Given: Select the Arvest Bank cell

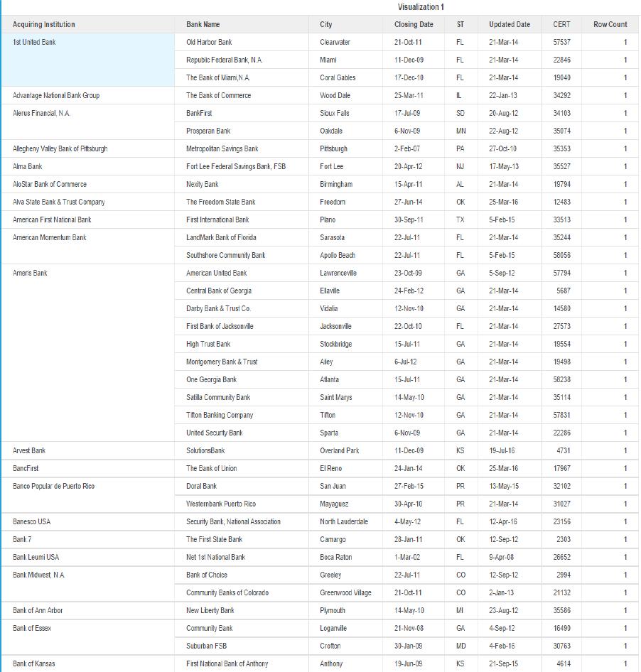Looking at the screenshot, I should click(x=88, y=451).
